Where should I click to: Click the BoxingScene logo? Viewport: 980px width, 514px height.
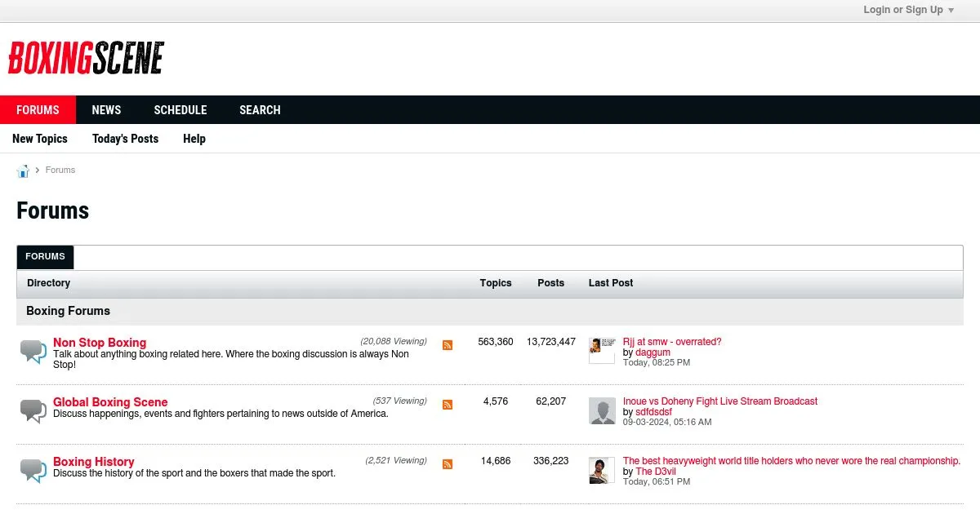86,58
